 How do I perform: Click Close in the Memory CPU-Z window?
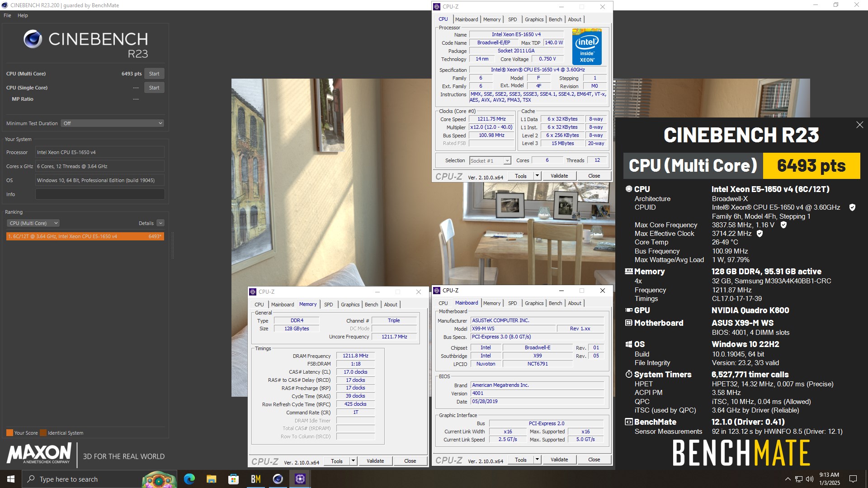click(x=410, y=461)
